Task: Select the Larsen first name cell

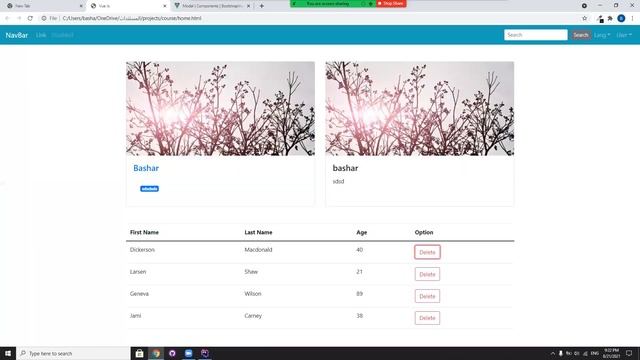Action: click(138, 272)
